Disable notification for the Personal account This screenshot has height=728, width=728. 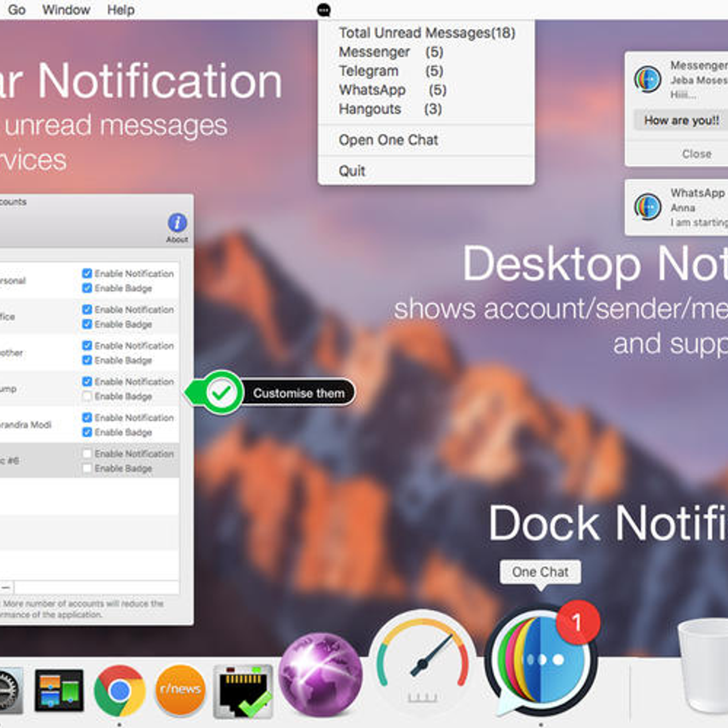point(87,273)
